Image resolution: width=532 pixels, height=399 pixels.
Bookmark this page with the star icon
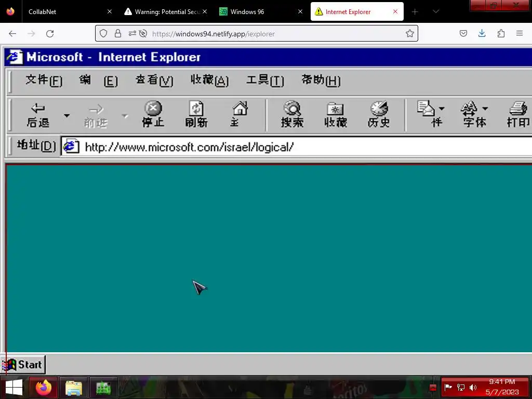click(x=410, y=33)
